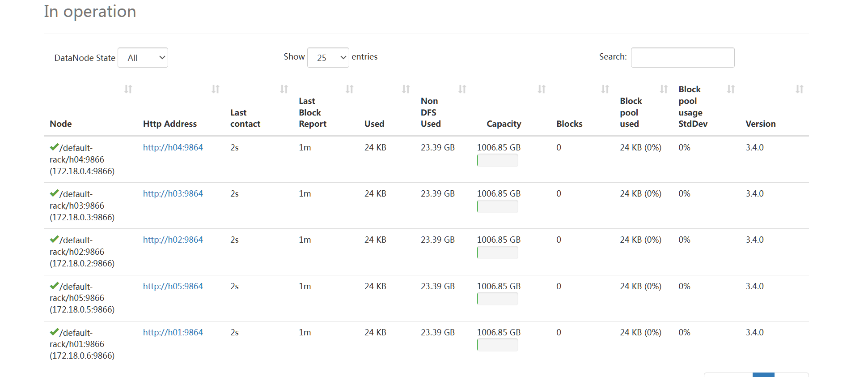The image size is (868, 377).
Task: Click 23.39 GB Non DFS value for h03
Action: (438, 193)
